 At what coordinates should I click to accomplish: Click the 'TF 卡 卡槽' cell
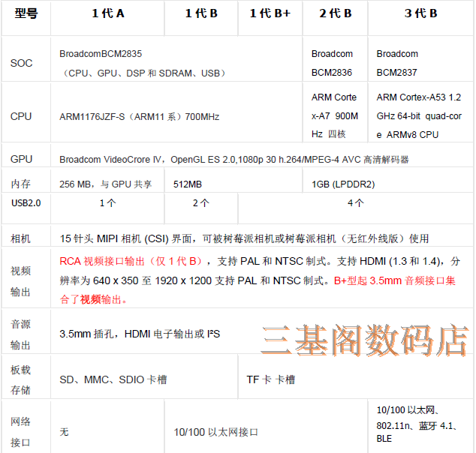pyautogui.click(x=271, y=379)
